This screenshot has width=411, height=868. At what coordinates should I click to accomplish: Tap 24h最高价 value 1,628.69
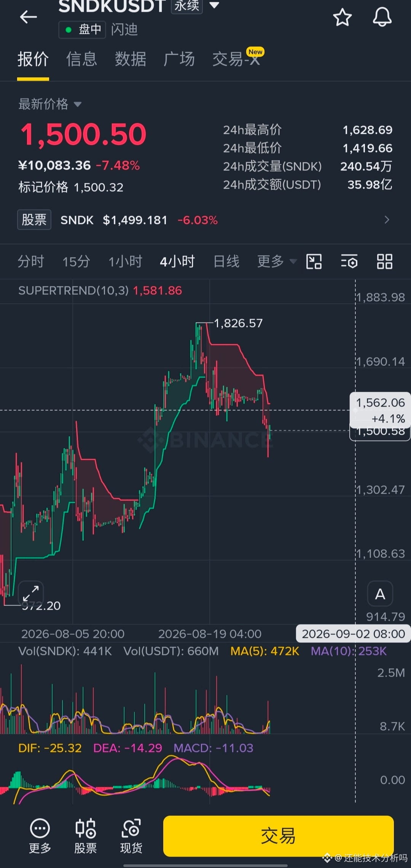coord(368,130)
